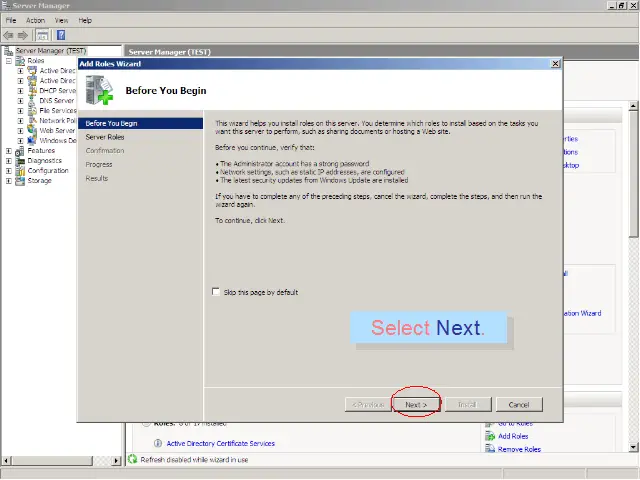Viewport: 640px width, 480px height.
Task: Cancel the Add Roles Wizard
Action: click(x=518, y=405)
